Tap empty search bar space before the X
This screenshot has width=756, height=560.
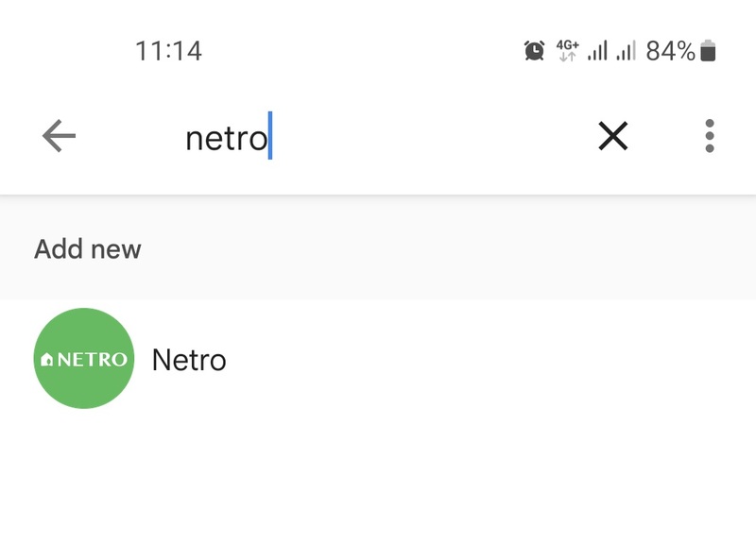pos(434,137)
